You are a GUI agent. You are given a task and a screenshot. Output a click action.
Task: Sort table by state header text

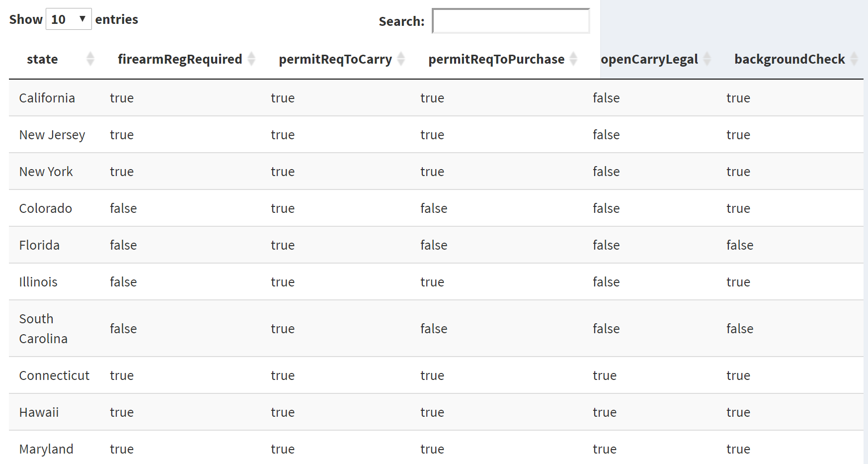(42, 60)
